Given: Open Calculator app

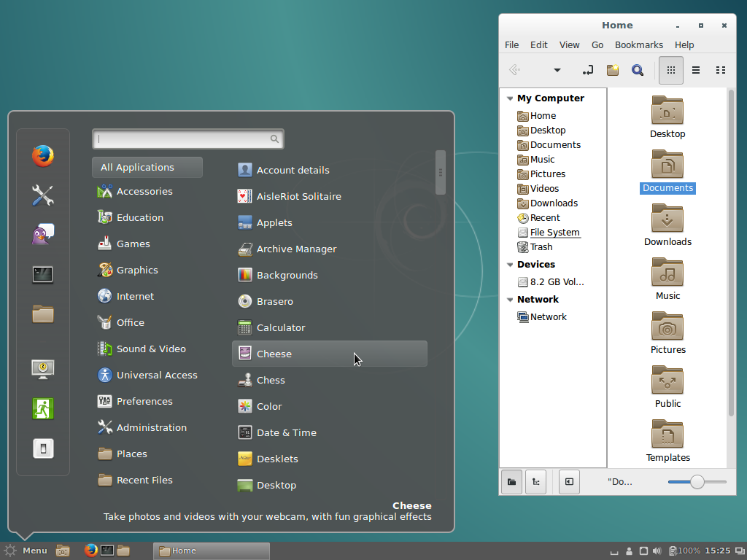Looking at the screenshot, I should (x=329, y=327).
